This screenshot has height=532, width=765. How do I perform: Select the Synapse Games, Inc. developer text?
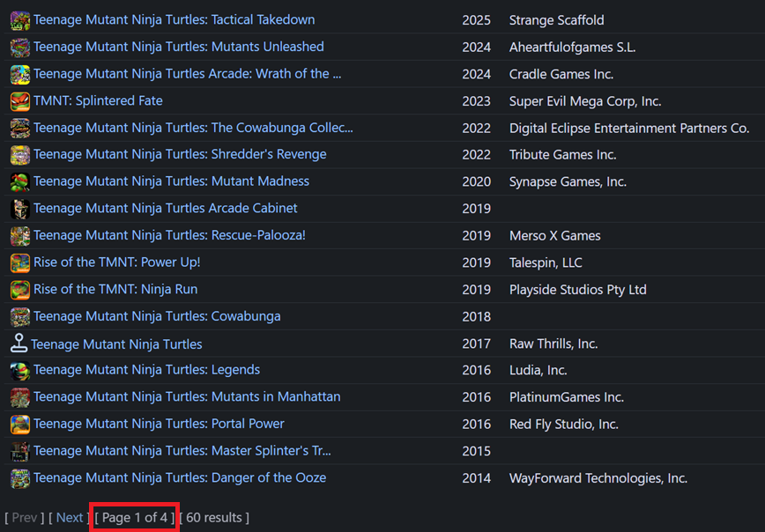point(568,182)
